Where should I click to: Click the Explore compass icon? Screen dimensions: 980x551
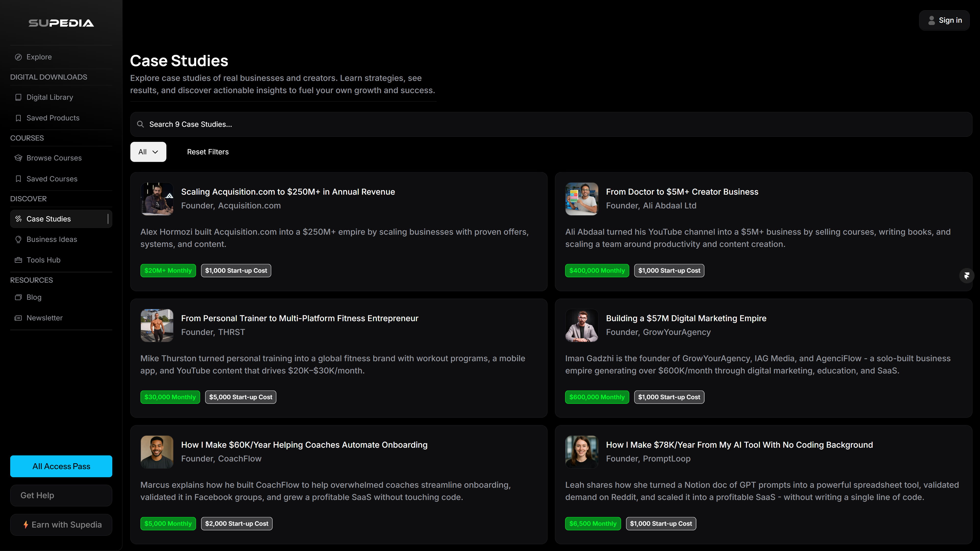pyautogui.click(x=18, y=57)
